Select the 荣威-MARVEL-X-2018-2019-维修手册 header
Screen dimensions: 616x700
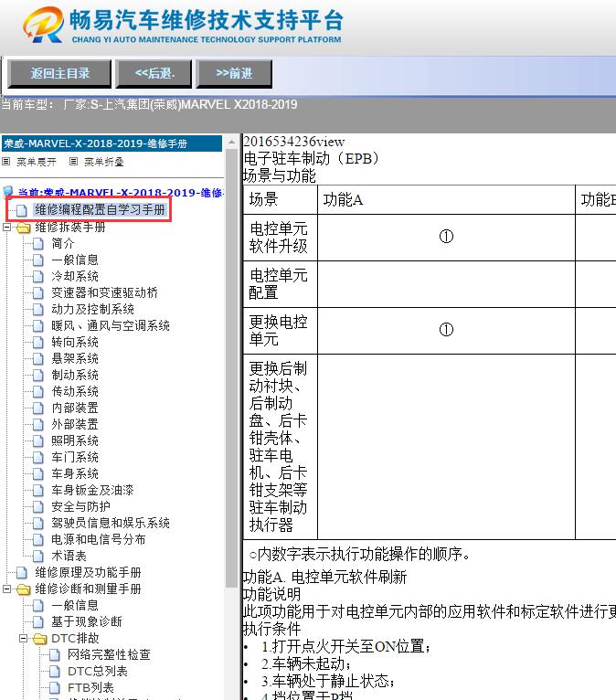[112, 143]
